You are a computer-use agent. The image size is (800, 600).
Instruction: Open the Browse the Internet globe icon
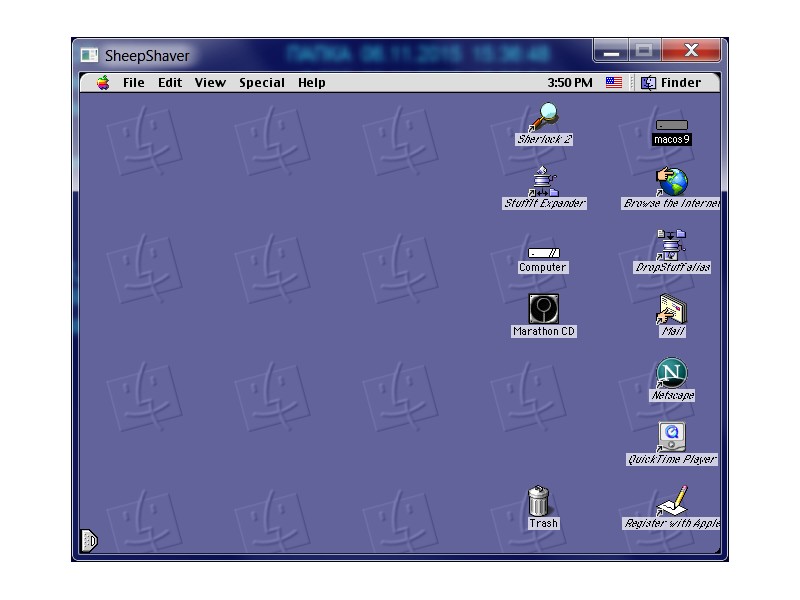pos(671,182)
